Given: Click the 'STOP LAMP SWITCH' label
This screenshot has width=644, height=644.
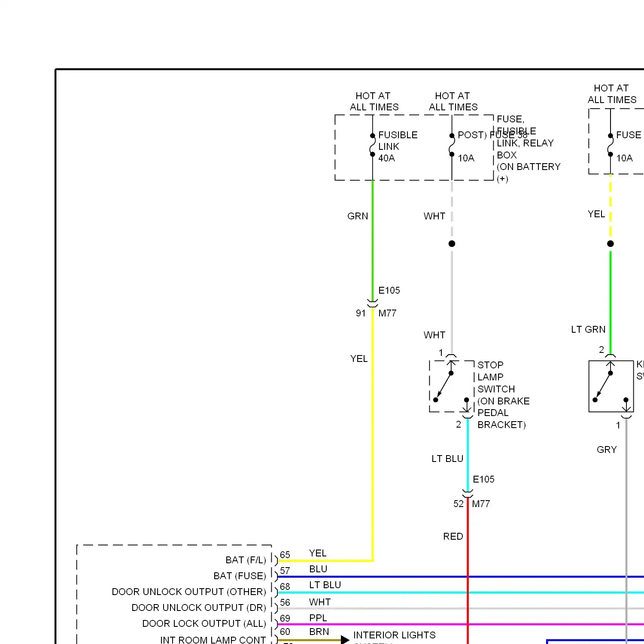Looking at the screenshot, I should click(x=496, y=377).
